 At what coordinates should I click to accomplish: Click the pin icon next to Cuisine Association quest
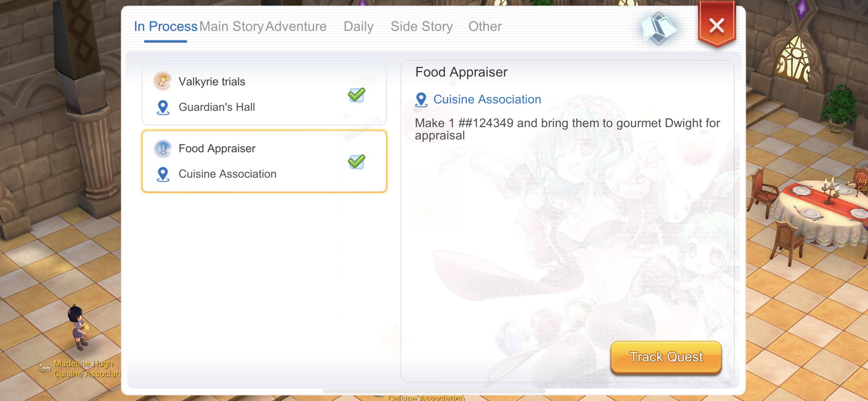coord(164,174)
